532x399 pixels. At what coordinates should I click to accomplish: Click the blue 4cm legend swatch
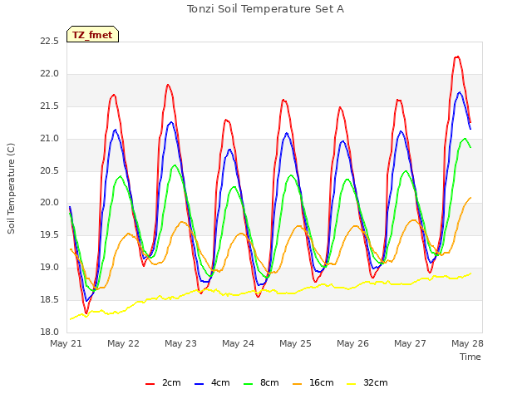click(199, 384)
